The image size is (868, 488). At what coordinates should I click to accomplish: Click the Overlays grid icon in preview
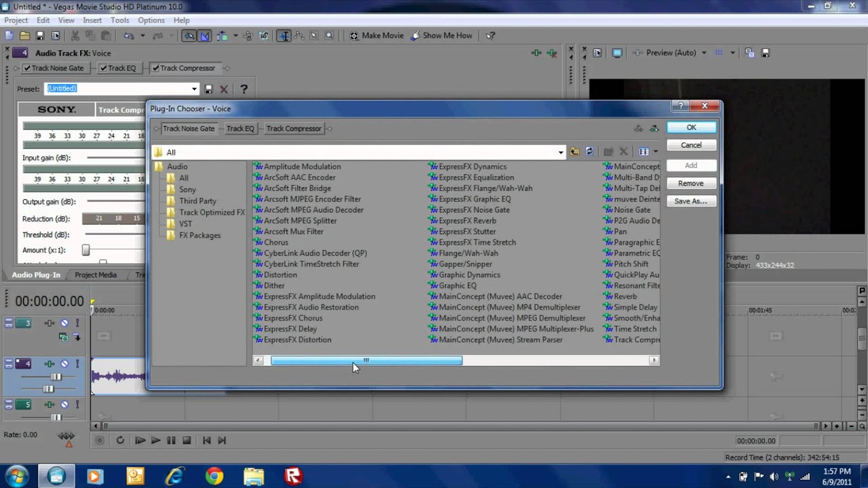click(719, 53)
